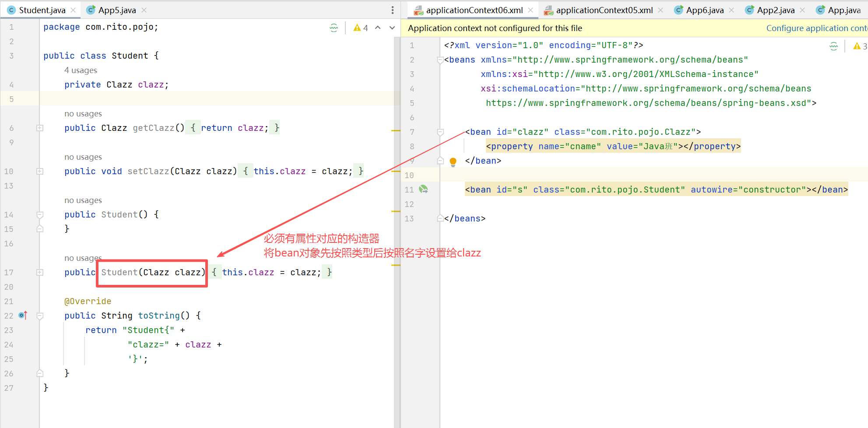Viewport: 868px width, 428px height.
Task: Open the 4 warnings inspection widget in Student.java
Action: point(361,28)
